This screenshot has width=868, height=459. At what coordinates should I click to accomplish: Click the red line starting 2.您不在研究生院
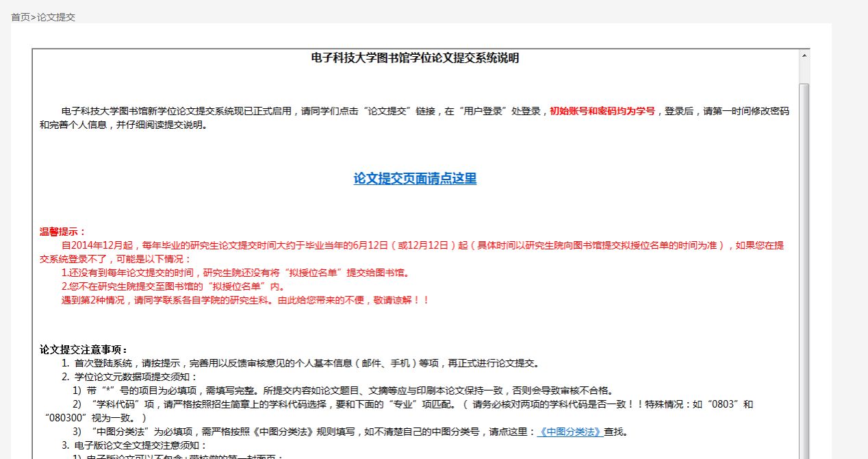(x=173, y=286)
